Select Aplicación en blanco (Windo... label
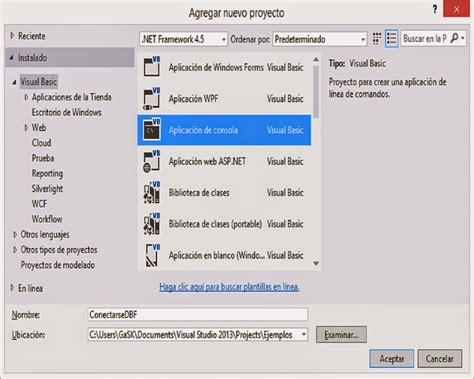The width and height of the screenshot is (474, 379). tap(216, 255)
